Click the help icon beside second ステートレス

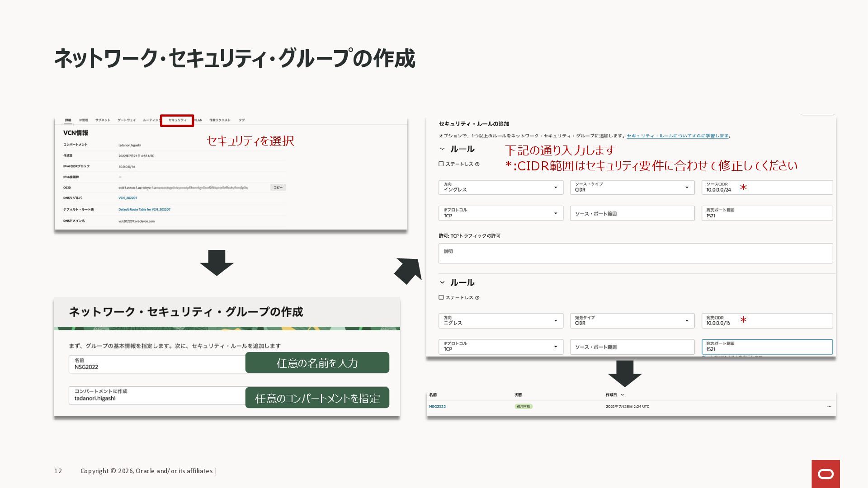click(x=477, y=298)
